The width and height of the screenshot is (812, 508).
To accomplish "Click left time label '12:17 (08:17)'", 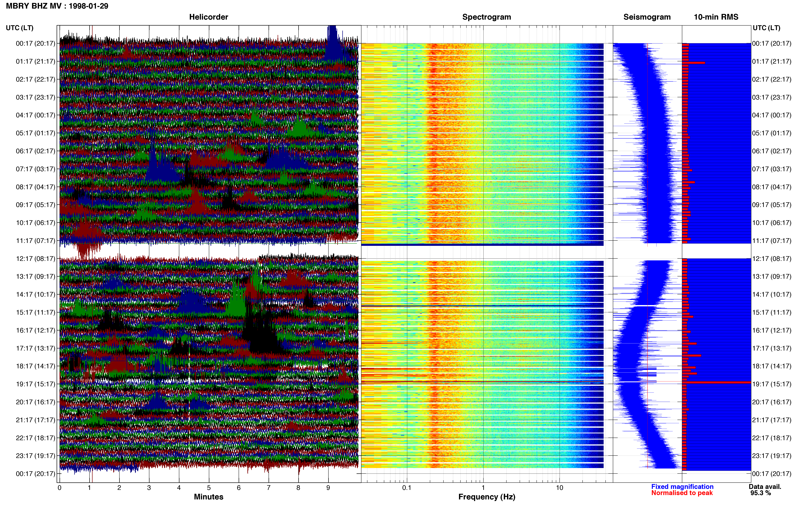I will pos(36,259).
